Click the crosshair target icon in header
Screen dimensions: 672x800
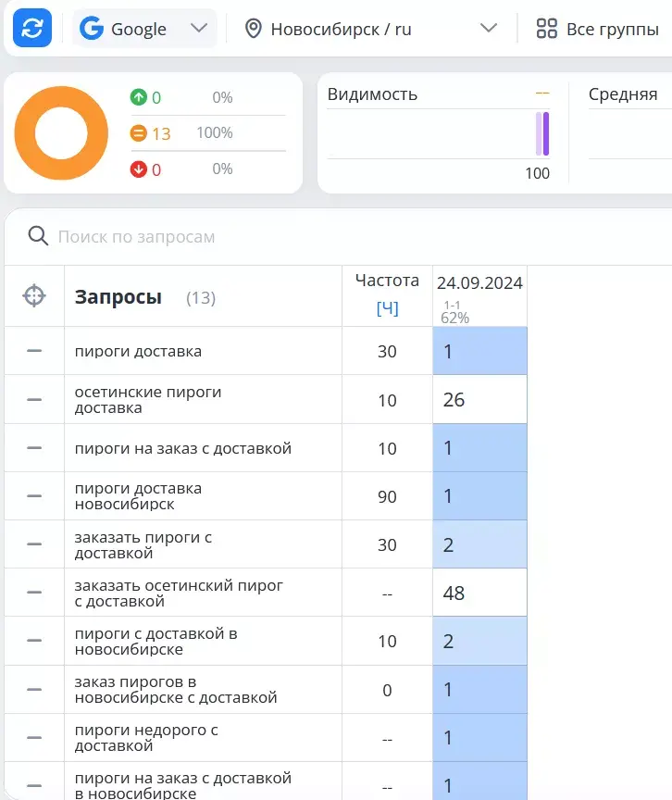tap(34, 296)
